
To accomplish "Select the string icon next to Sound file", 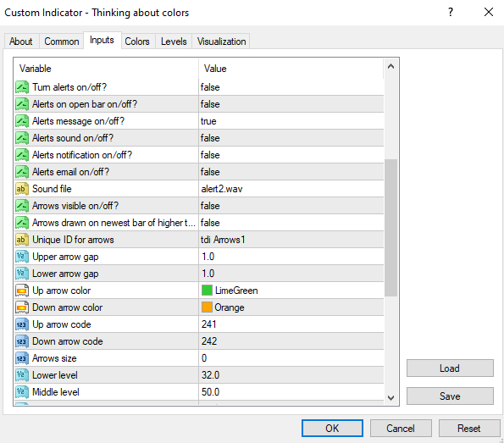I will [22, 189].
